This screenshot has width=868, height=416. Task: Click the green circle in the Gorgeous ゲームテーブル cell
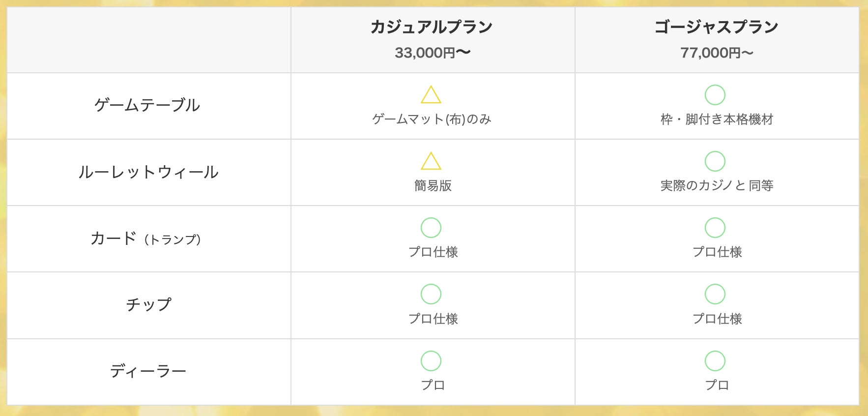(x=715, y=95)
